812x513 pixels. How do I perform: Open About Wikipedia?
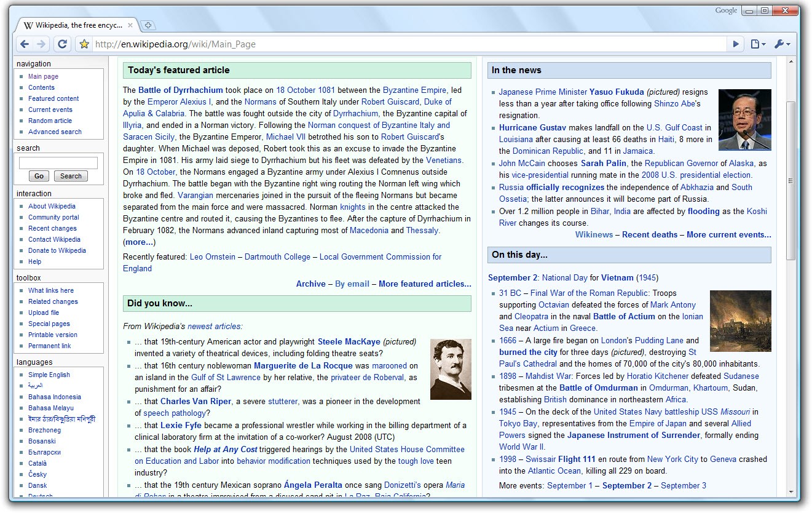click(52, 206)
